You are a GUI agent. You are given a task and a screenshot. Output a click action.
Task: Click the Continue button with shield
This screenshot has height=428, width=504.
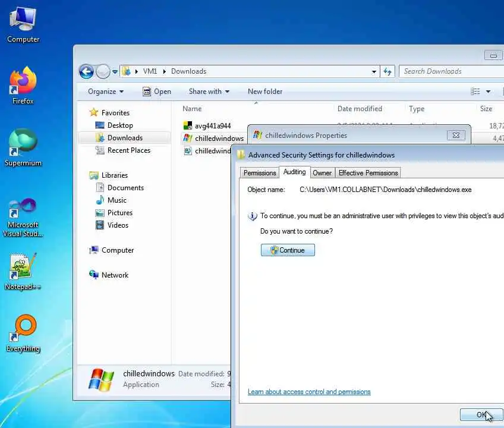pos(288,250)
